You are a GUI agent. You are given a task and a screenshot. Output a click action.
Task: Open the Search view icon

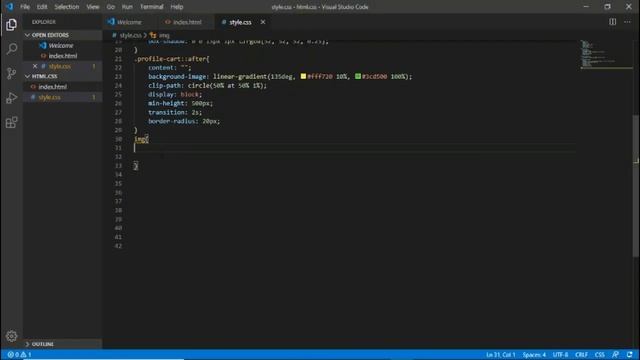pyautogui.click(x=11, y=49)
